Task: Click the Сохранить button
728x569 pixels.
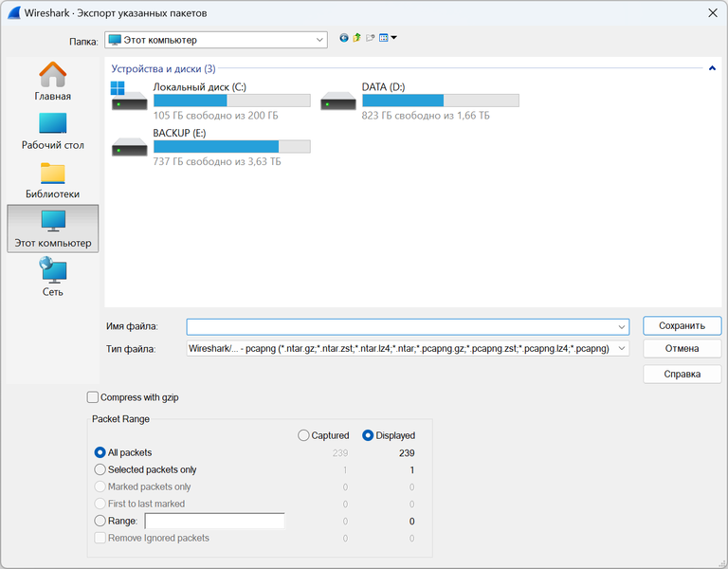Action: (x=682, y=326)
